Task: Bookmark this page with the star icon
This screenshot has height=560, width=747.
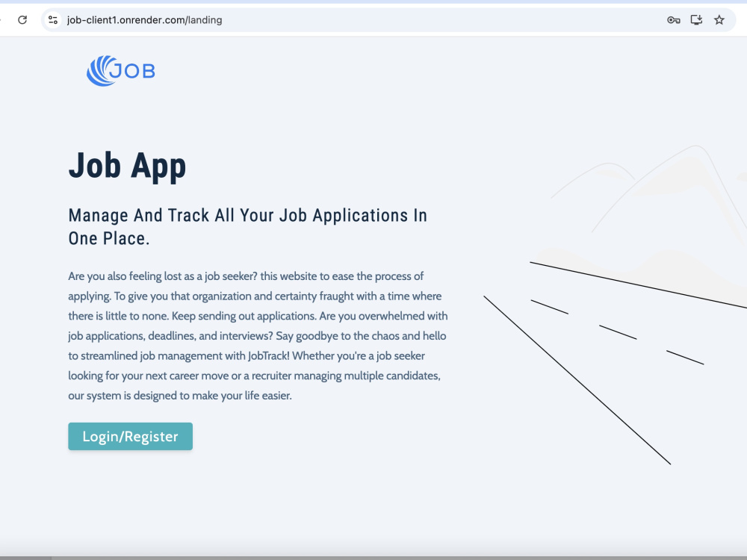Action: [719, 20]
